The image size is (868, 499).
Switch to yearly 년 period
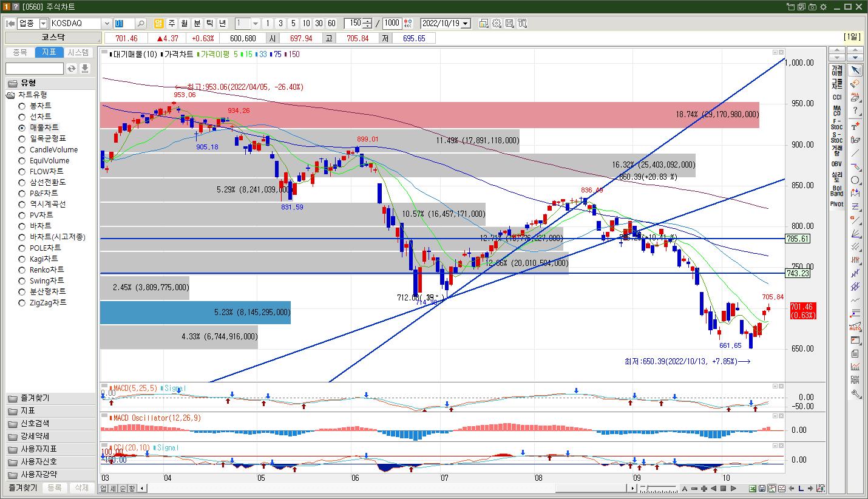223,24
